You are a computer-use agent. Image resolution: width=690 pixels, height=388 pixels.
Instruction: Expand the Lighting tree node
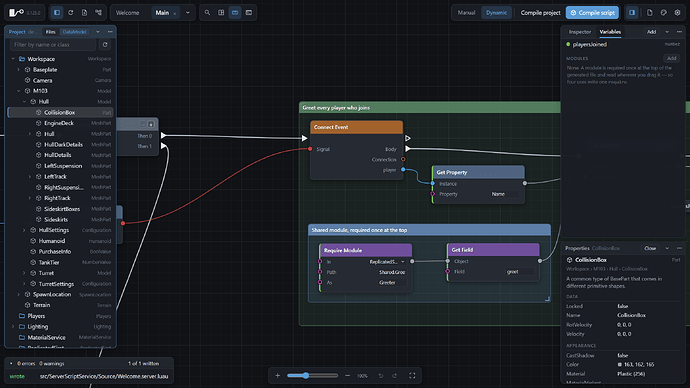(x=13, y=326)
